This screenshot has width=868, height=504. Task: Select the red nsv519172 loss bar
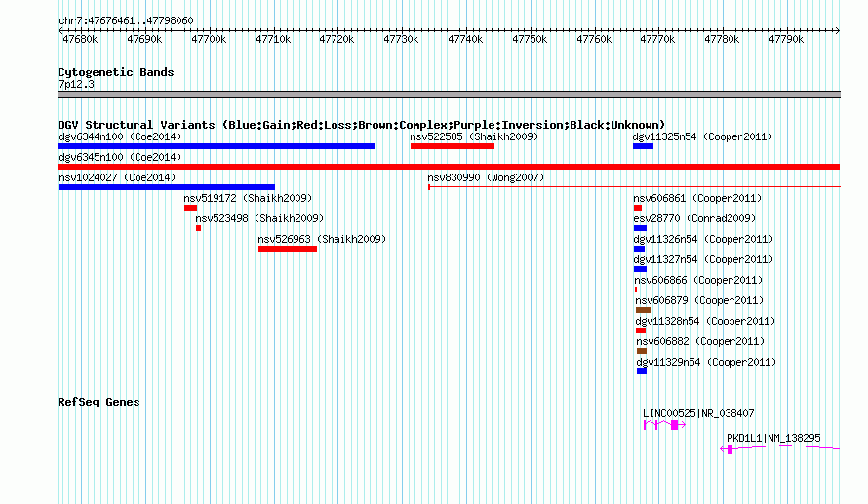click(x=190, y=208)
